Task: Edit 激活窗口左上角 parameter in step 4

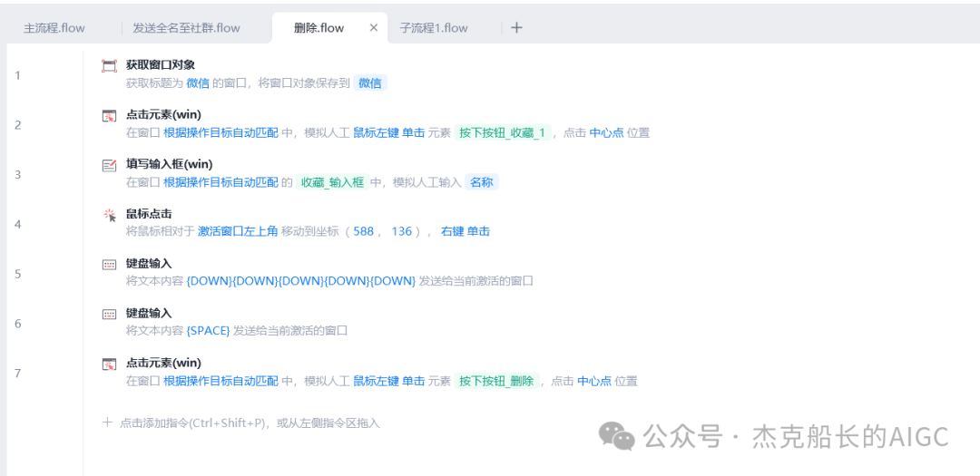Action: (238, 231)
